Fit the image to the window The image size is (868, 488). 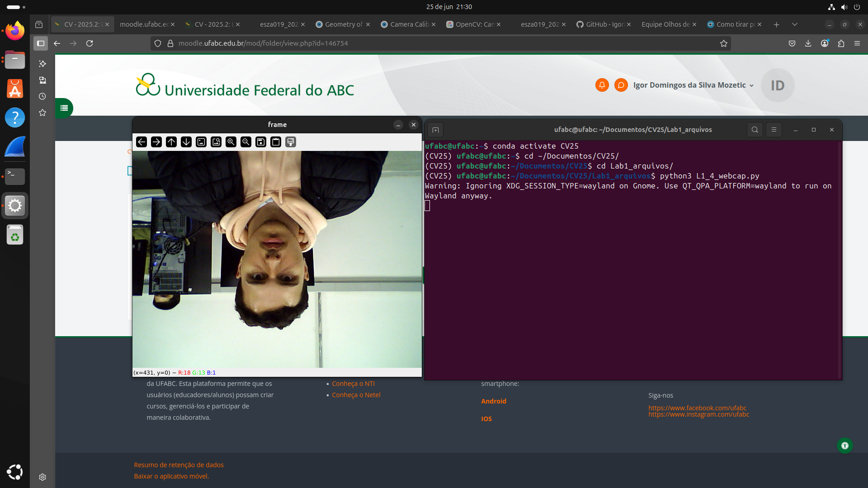click(216, 142)
